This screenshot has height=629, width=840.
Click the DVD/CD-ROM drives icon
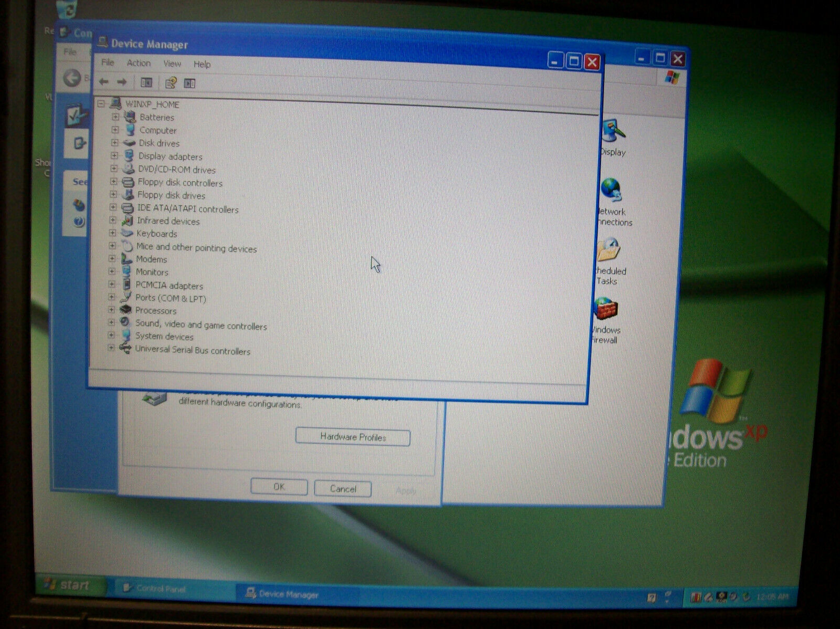(128, 169)
